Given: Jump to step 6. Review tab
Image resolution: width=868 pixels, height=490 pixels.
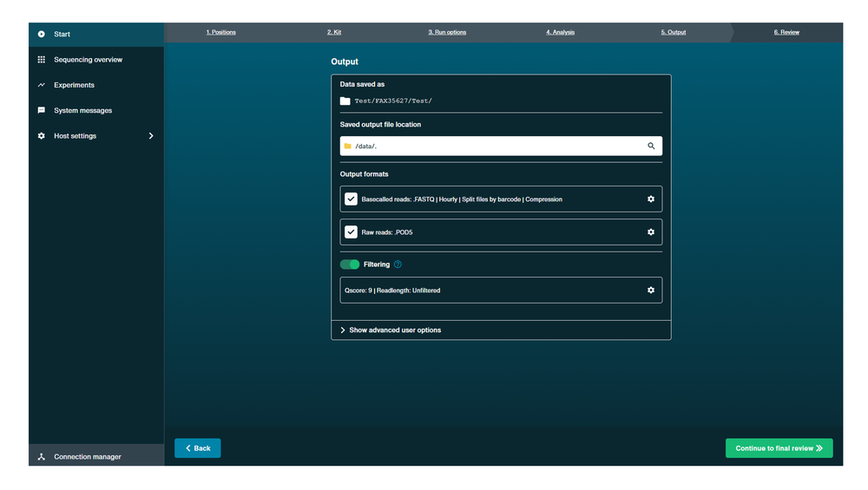Looking at the screenshot, I should [x=786, y=32].
